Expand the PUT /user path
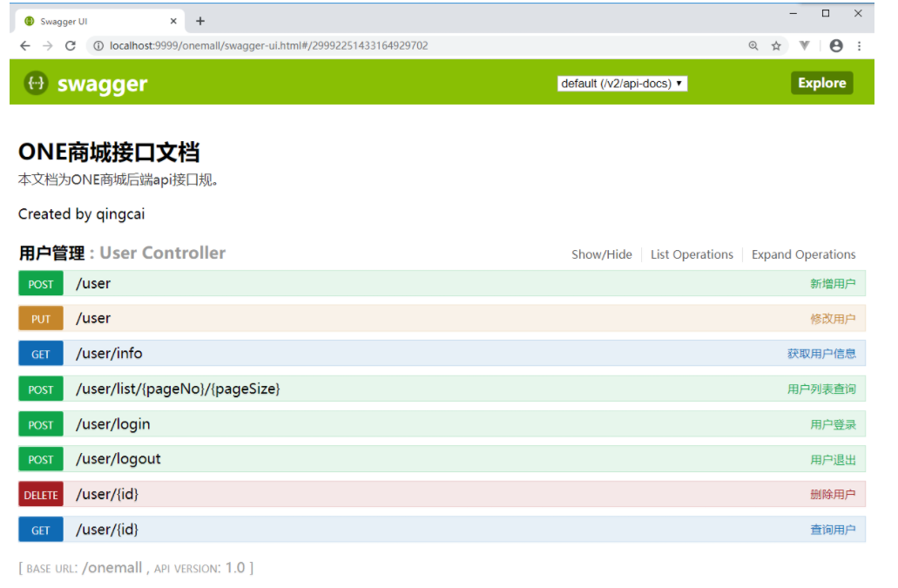The image size is (898, 588). coord(93,318)
